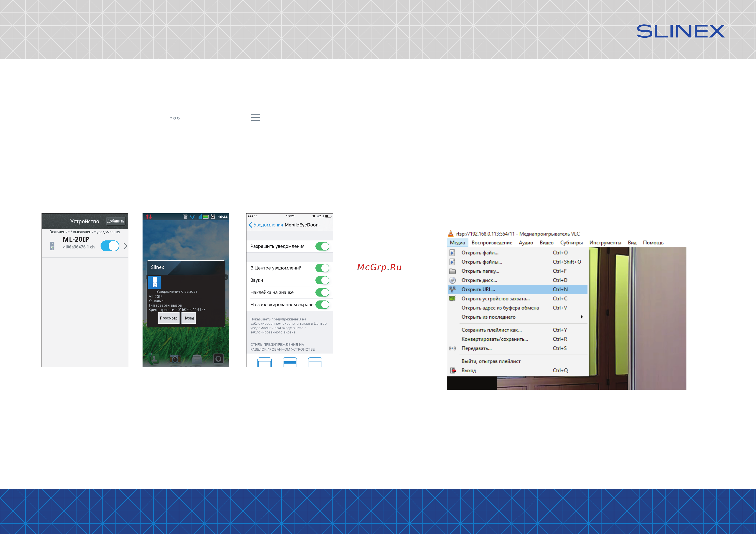Click the hamburger list menu icon
This screenshot has height=534, width=756.
255,118
